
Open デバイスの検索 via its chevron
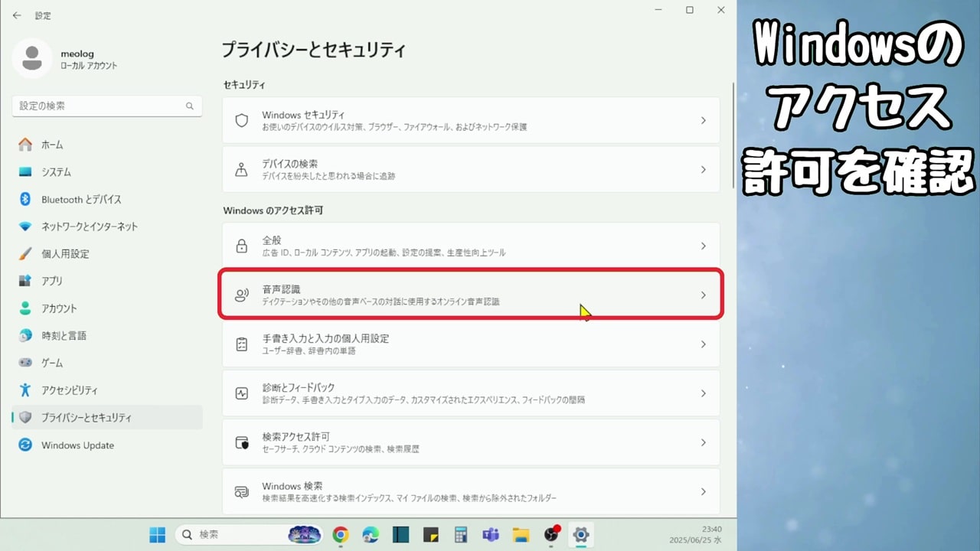(703, 170)
